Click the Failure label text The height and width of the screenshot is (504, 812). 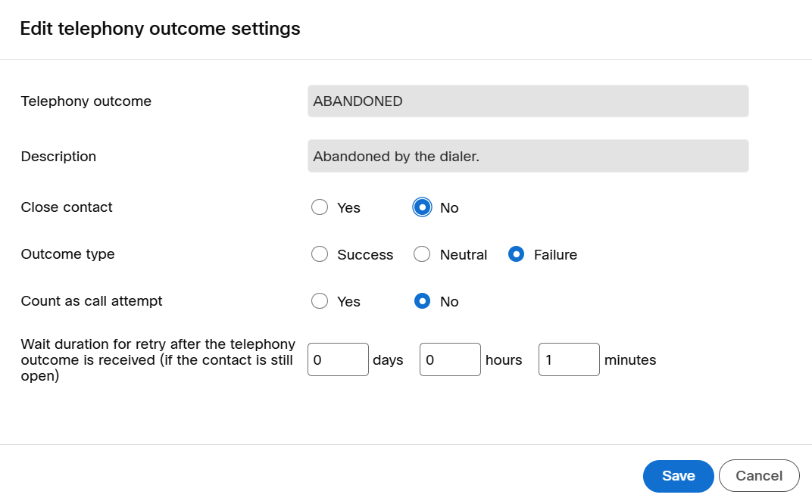[x=555, y=255]
